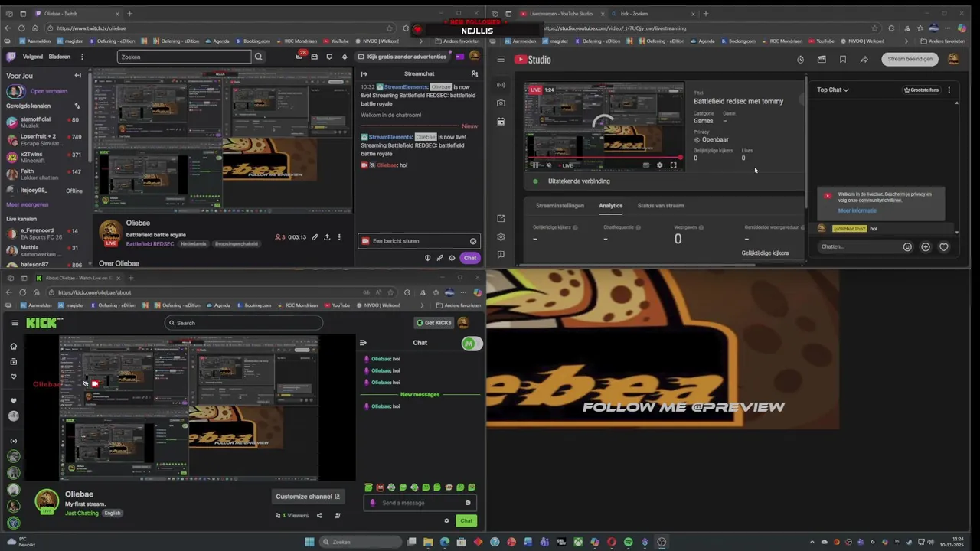Open Twitch notifications inbox with badge 28

pyautogui.click(x=300, y=56)
